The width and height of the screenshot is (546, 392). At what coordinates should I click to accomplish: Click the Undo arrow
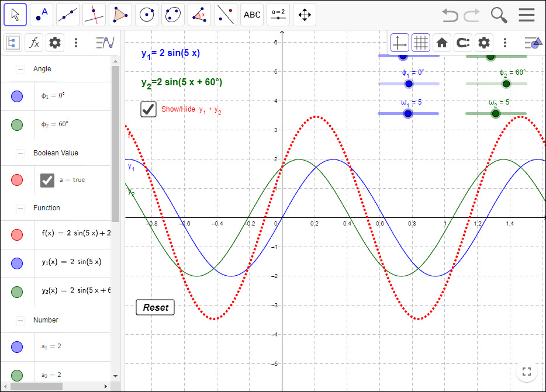click(450, 15)
